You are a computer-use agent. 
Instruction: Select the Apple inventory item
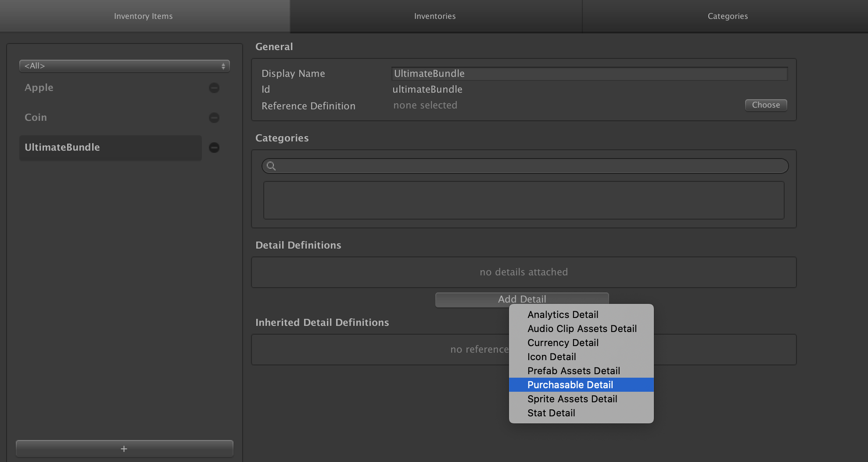(x=111, y=88)
